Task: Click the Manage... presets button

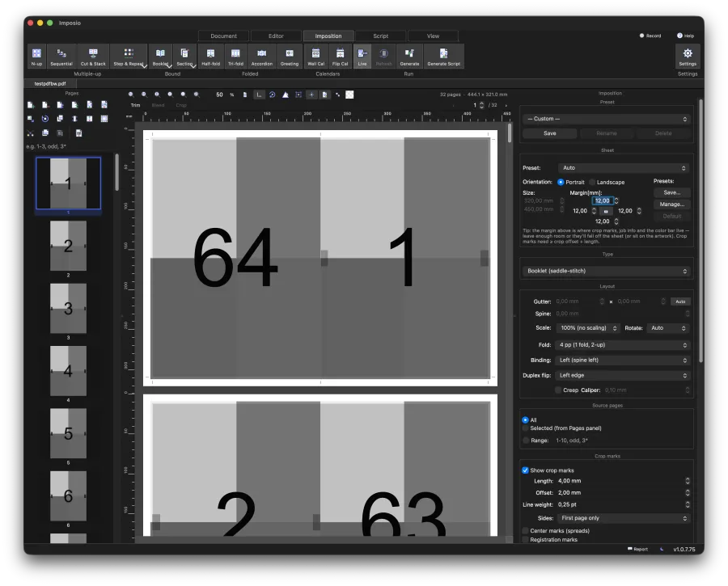Action: pos(672,204)
